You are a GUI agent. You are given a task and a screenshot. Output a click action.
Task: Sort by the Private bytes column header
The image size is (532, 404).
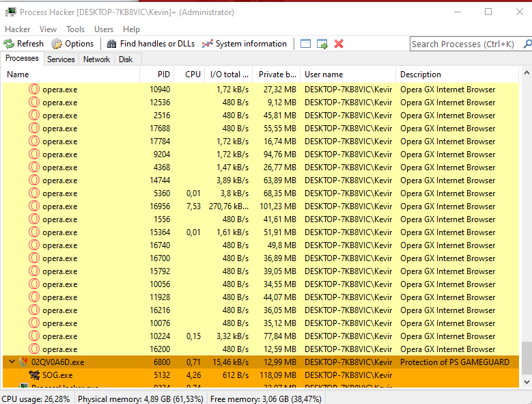(277, 75)
